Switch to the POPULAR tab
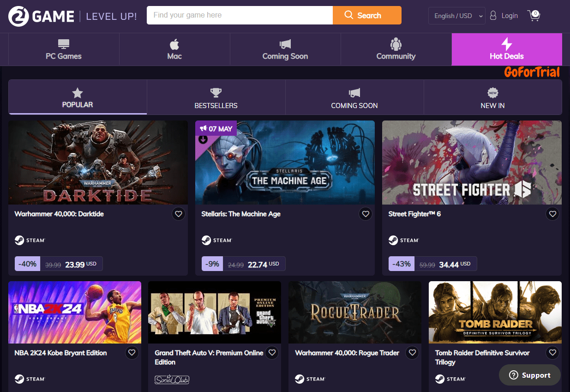 pyautogui.click(x=78, y=97)
